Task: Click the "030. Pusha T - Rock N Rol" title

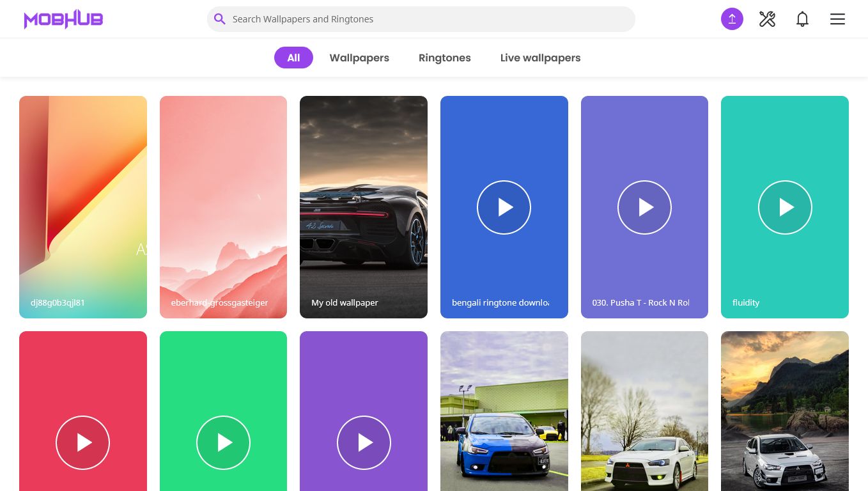Action: coord(640,302)
